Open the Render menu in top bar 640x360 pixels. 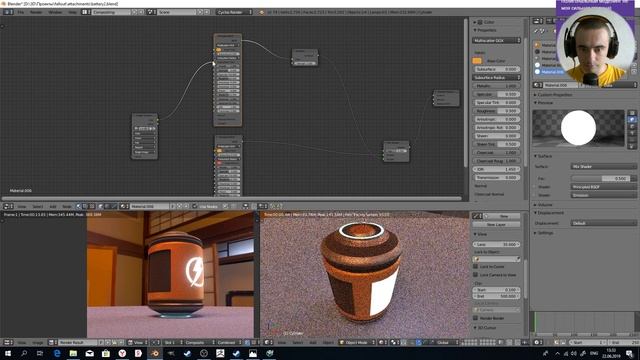pyautogui.click(x=36, y=12)
